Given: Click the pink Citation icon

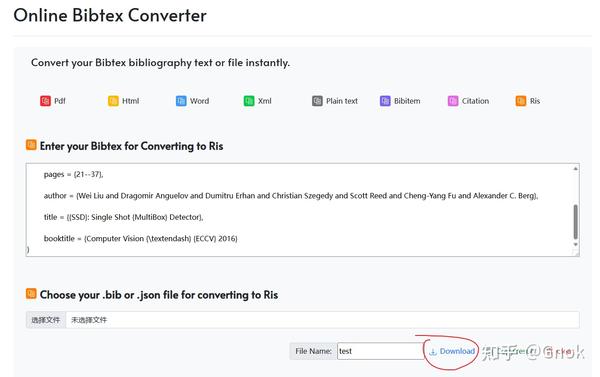Looking at the screenshot, I should [453, 101].
